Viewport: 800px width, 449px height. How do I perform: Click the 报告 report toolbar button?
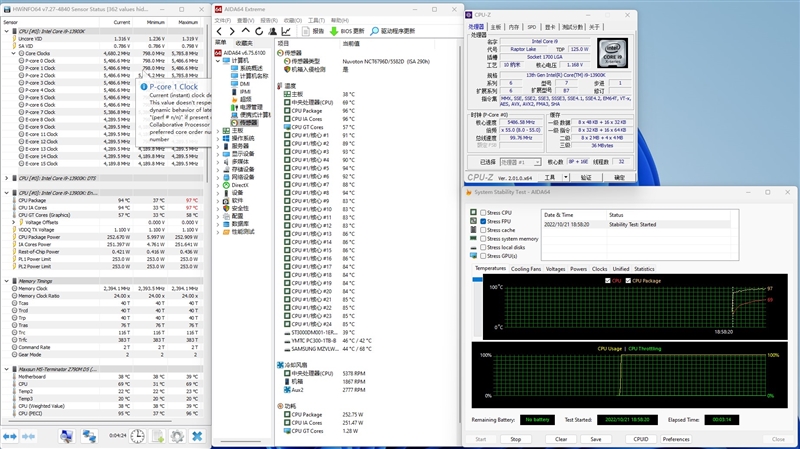click(313, 31)
